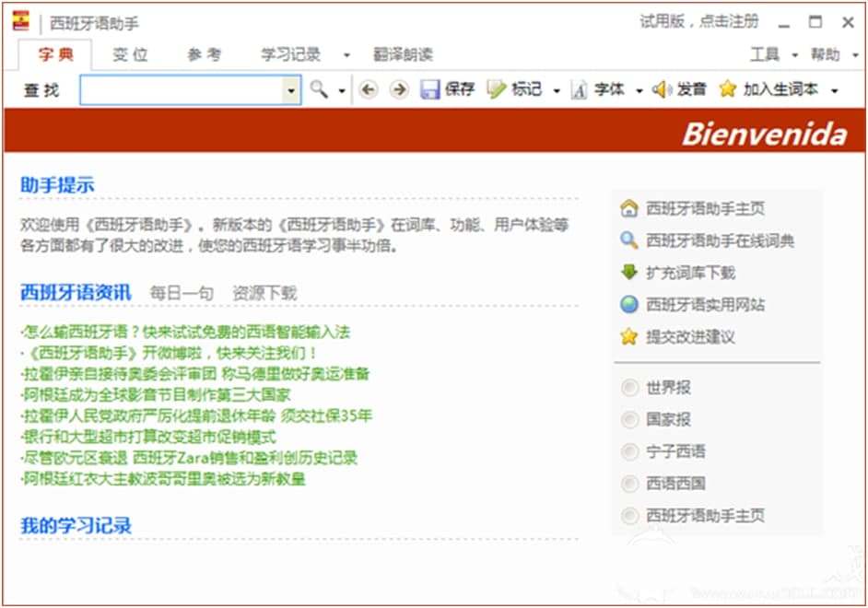Viewport: 868px width, 608px height.
Task: Open the 帮助 menu
Action: point(826,54)
